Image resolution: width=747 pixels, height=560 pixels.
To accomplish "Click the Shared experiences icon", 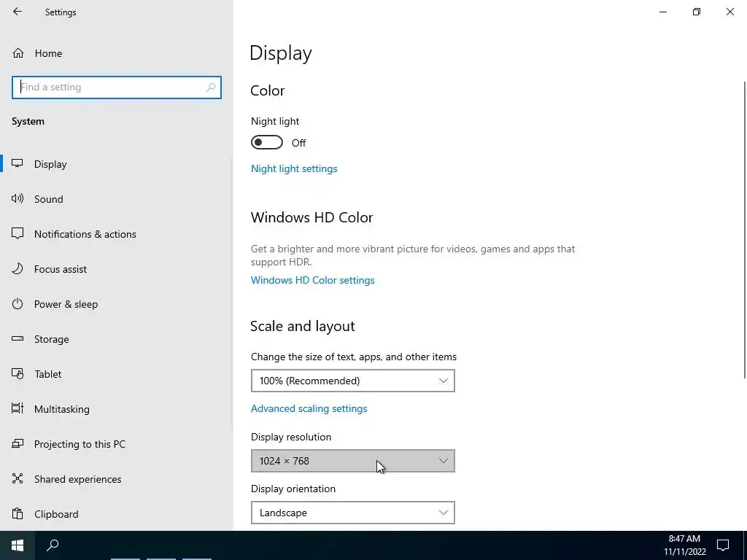I will click(x=18, y=478).
